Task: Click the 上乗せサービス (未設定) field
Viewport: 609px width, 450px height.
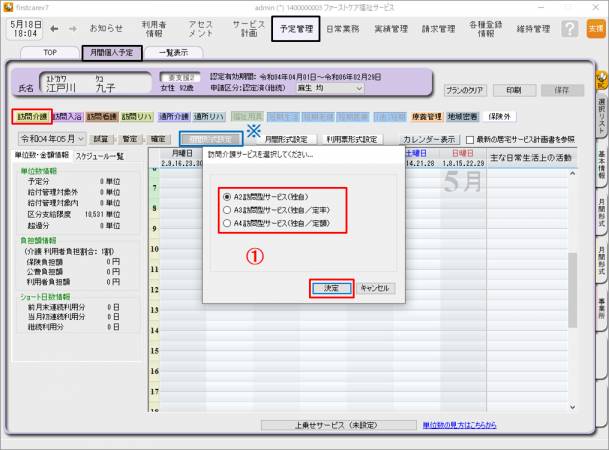Action: [x=323, y=425]
